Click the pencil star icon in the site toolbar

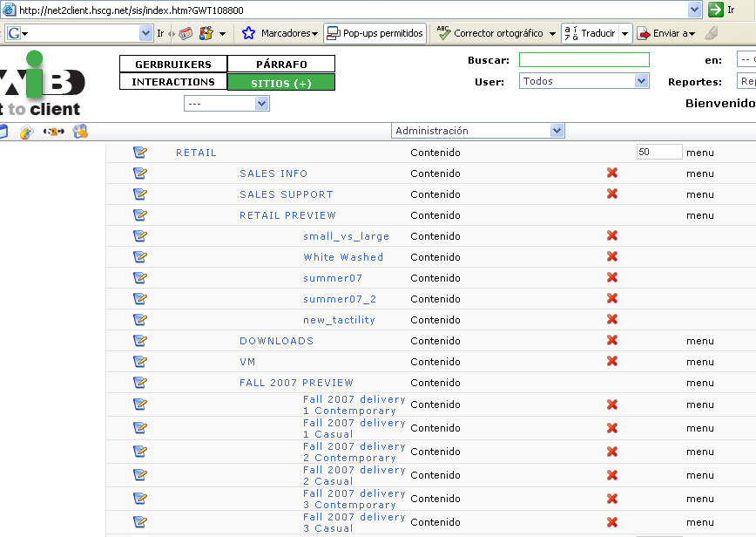coord(26,132)
